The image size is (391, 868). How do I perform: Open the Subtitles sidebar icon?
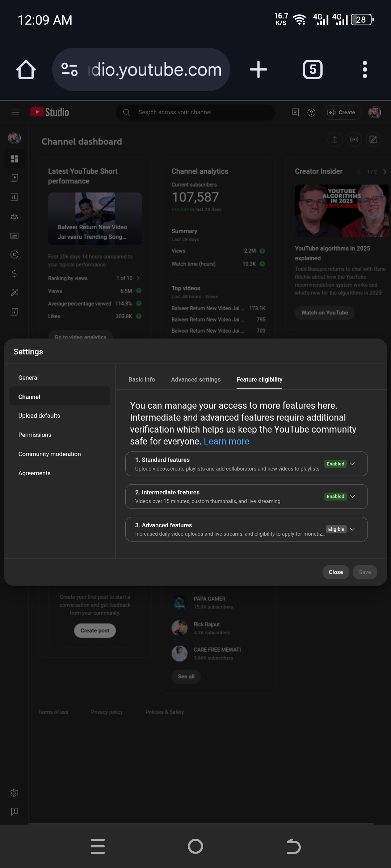[x=14, y=235]
